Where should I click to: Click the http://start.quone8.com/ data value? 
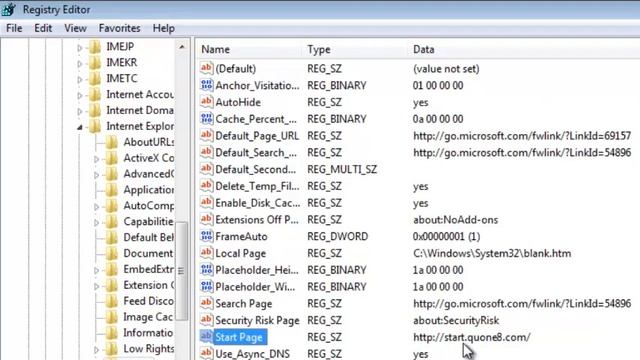472,337
